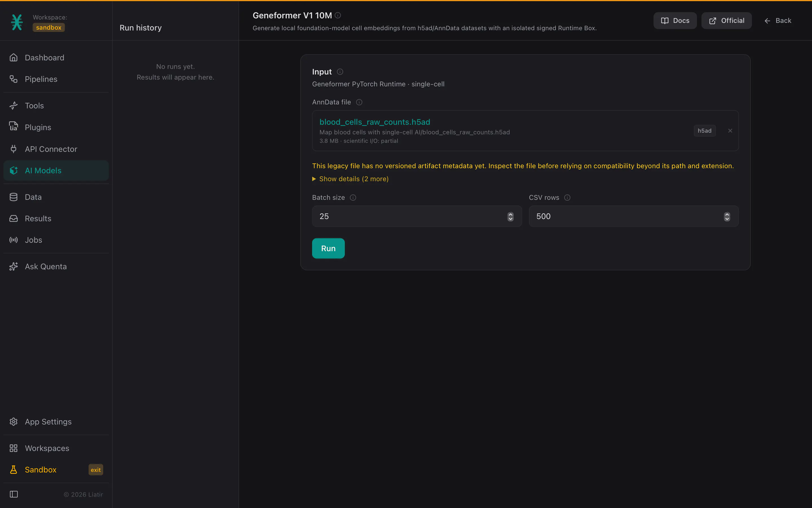
Task: Show info icon beside AnnData file
Action: [x=359, y=102]
